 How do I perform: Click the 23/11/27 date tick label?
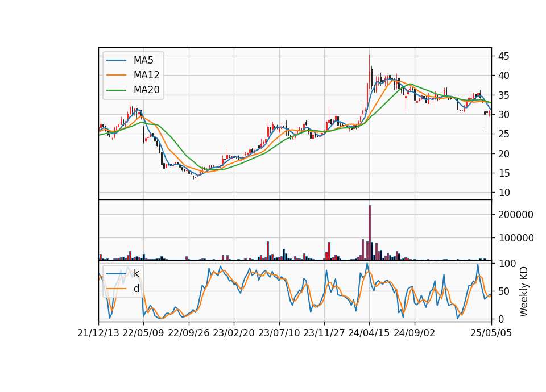[324, 333]
